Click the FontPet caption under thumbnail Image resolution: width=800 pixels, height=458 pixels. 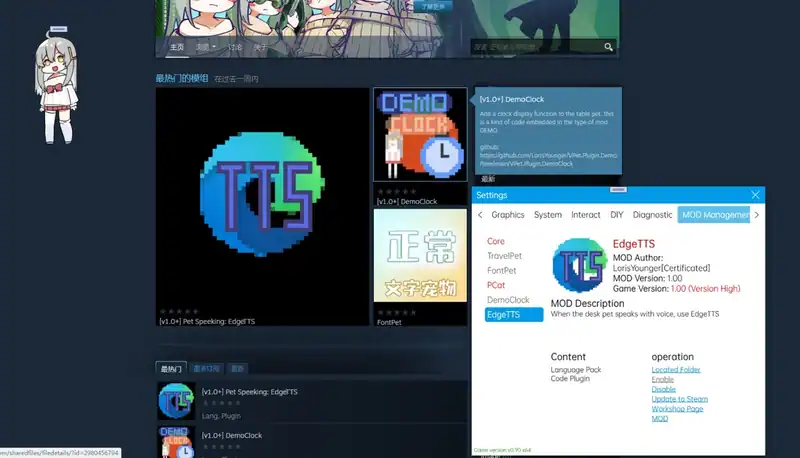(x=389, y=322)
